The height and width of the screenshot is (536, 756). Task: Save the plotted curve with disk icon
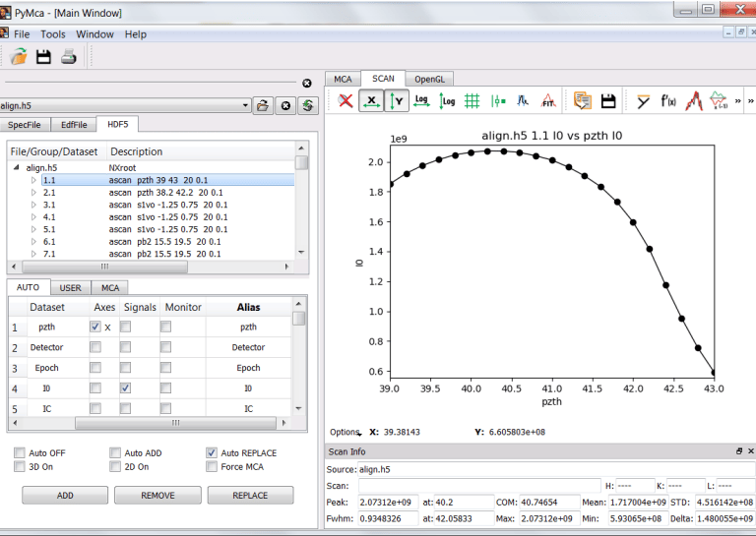(608, 100)
